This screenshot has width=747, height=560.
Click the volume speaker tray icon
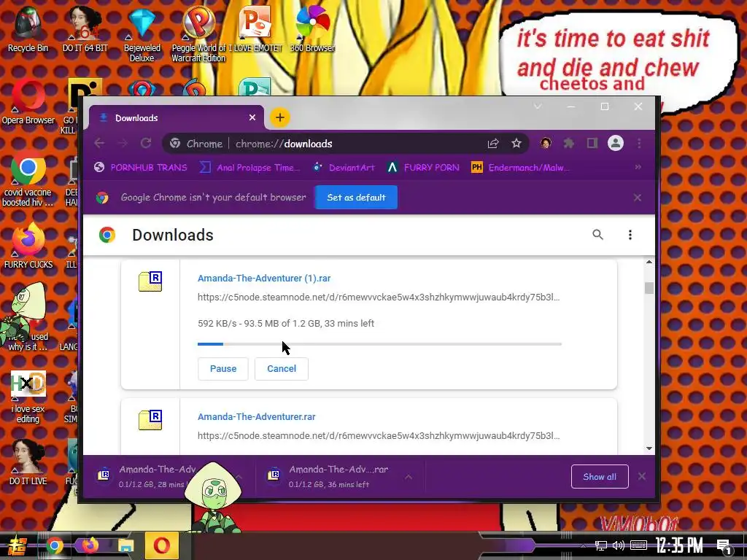tap(619, 545)
